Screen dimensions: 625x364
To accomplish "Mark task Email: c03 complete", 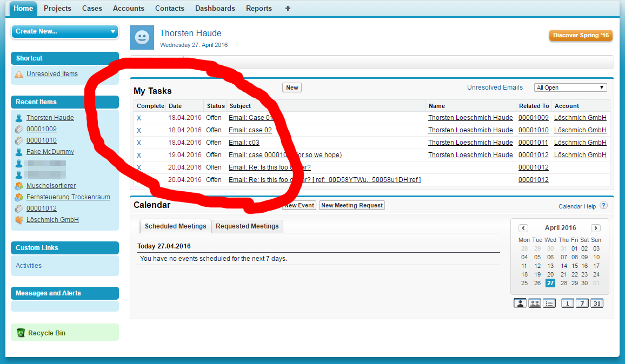I will (x=139, y=143).
